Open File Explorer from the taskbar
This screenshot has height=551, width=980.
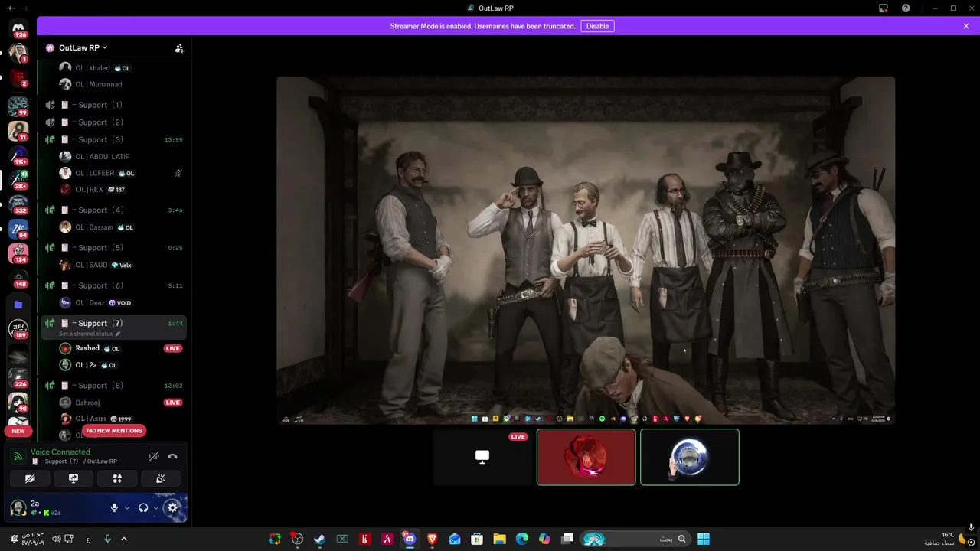coord(499,539)
